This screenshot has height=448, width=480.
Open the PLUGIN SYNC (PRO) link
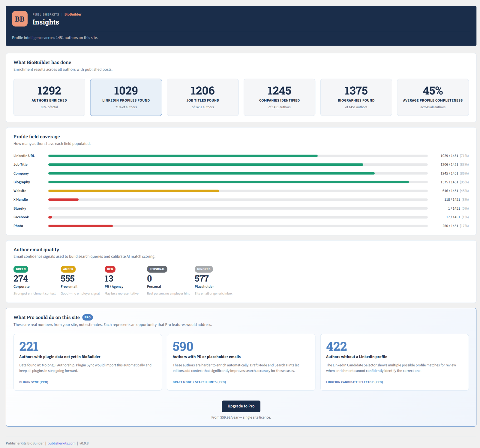pyautogui.click(x=34, y=382)
